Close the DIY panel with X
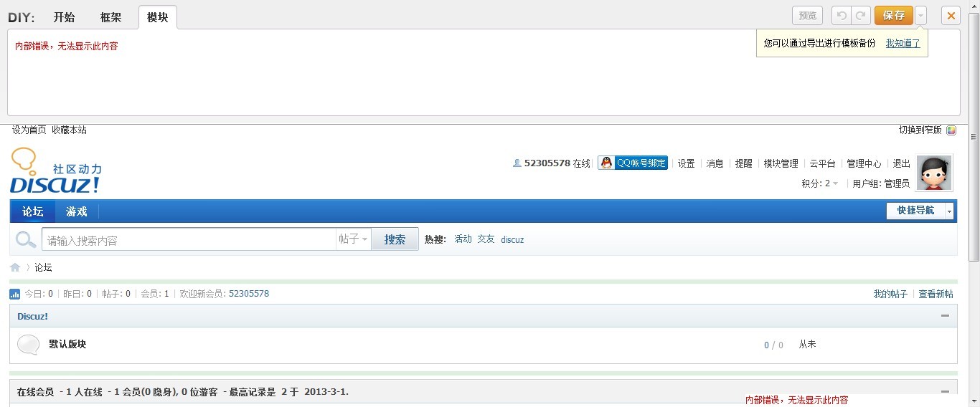The image size is (980, 407). coord(951,16)
